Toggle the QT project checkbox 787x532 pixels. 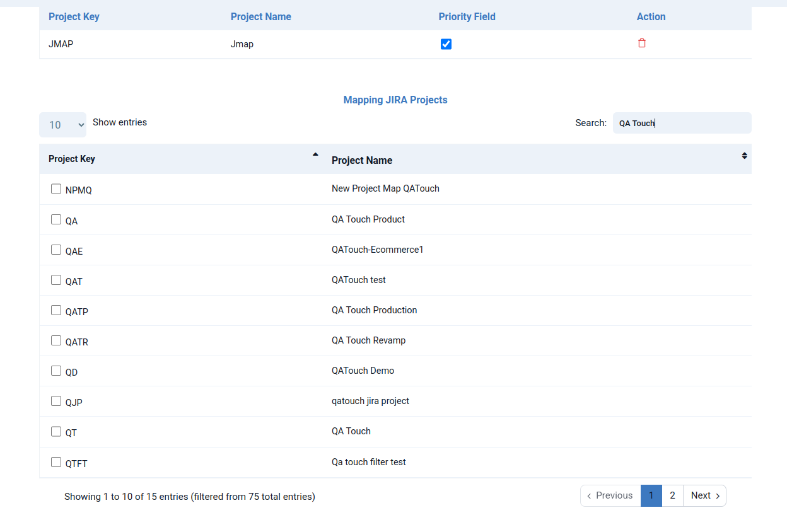(x=56, y=432)
